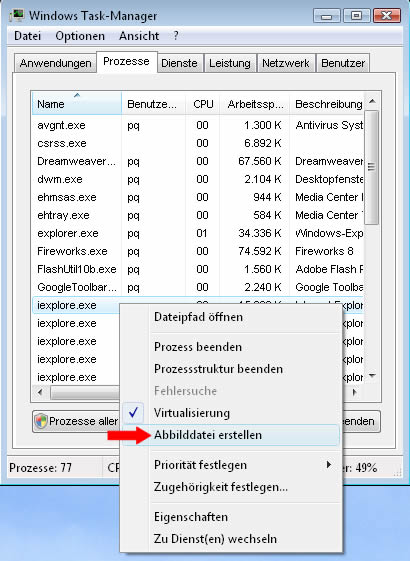The width and height of the screenshot is (410, 561).
Task: Select the GoogleToolbar process row
Action: [x=198, y=287]
